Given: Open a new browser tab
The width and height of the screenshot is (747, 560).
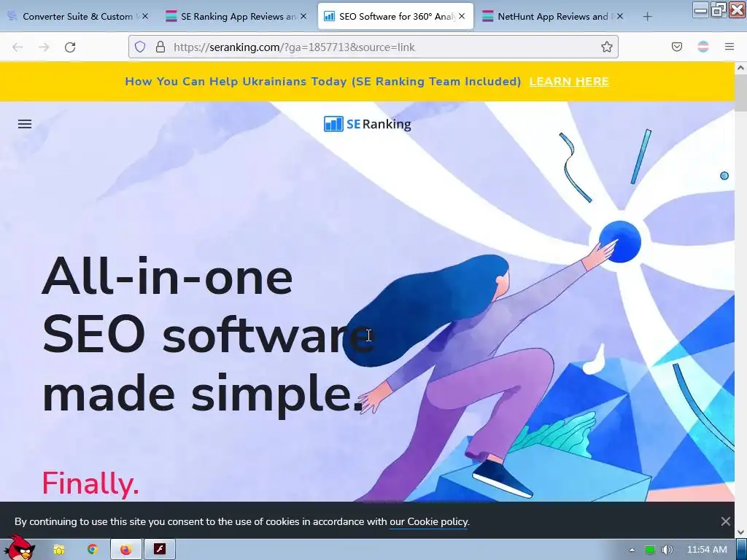Looking at the screenshot, I should [647, 17].
